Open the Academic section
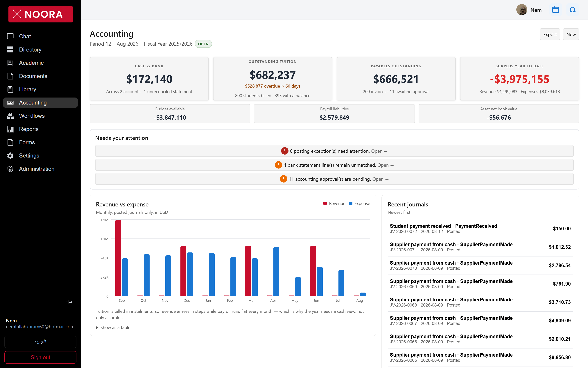The image size is (588, 368). pyautogui.click(x=40, y=63)
